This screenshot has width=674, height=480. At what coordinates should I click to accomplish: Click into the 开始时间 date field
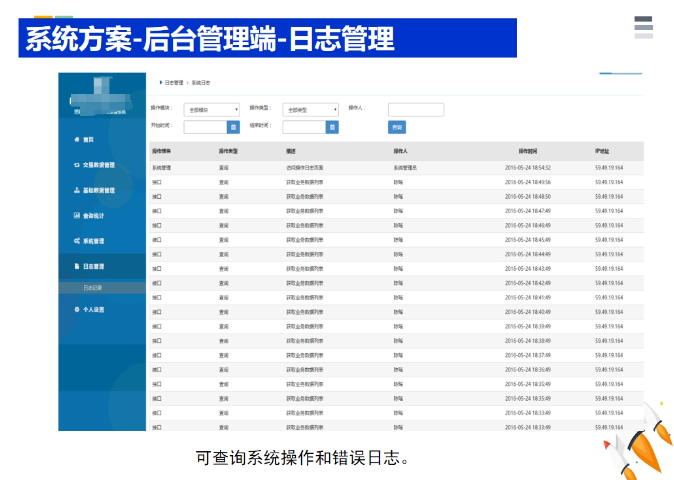click(x=205, y=127)
